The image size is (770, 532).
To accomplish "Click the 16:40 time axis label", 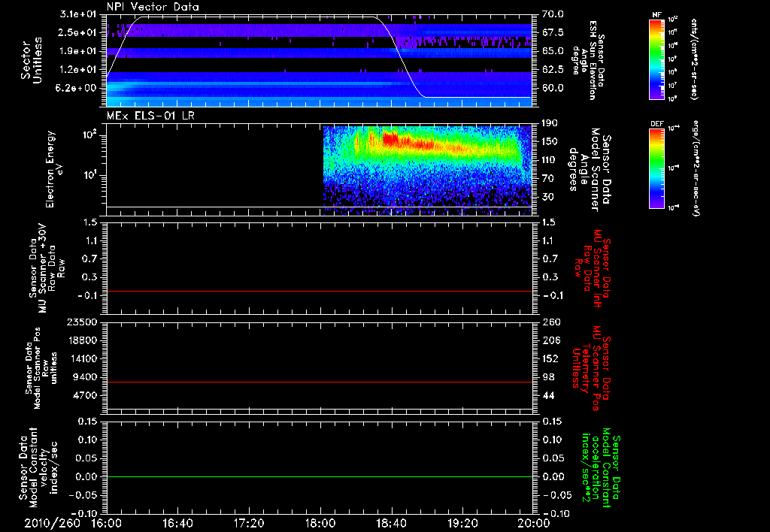I will coord(177,523).
